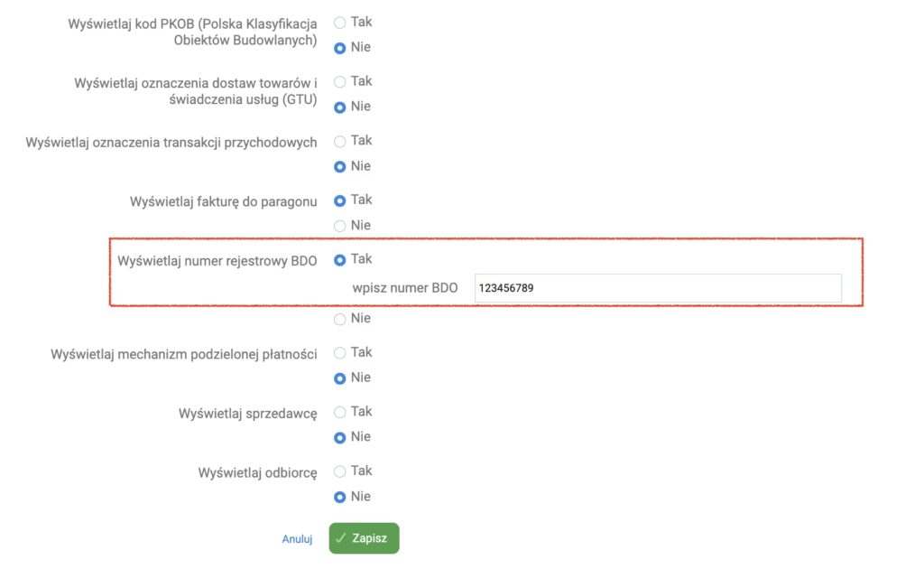
Task: Choose Nie for GTU oznaczenia dostaw
Action: click(x=340, y=107)
